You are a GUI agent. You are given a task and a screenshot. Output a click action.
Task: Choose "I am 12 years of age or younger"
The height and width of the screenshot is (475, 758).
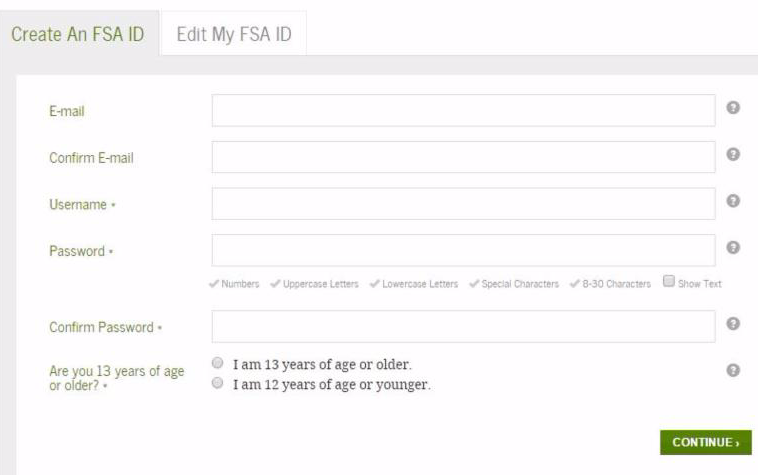218,384
